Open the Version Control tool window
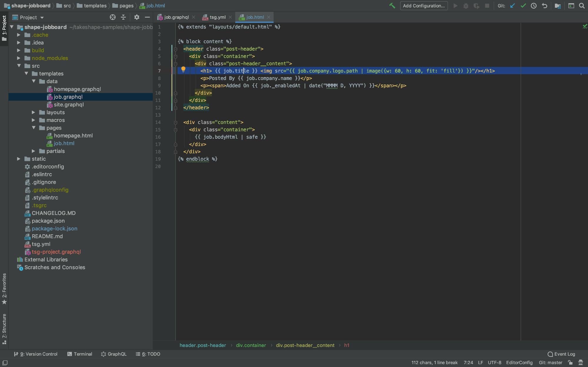Image resolution: width=588 pixels, height=367 pixels. [x=36, y=354]
